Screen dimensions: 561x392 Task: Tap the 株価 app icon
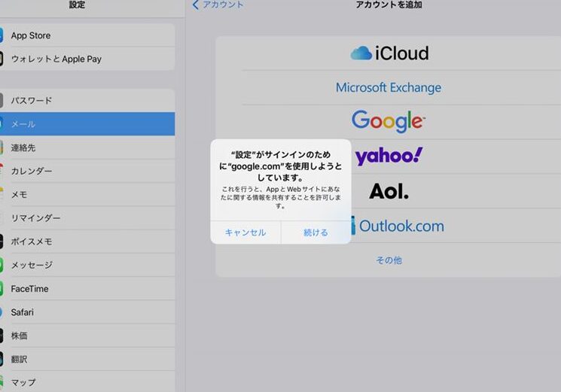coord(2,336)
